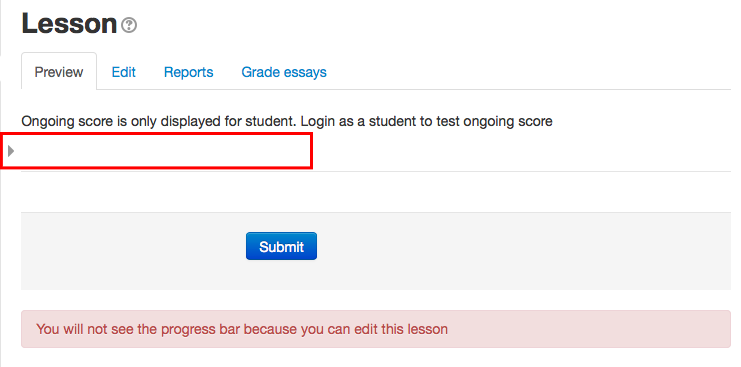The width and height of the screenshot is (741, 367).
Task: Select the Grade essays tab
Action: click(284, 72)
